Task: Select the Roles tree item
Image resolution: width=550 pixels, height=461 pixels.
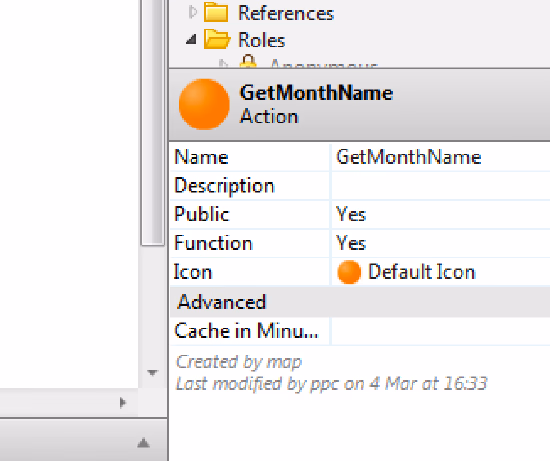Action: (261, 40)
